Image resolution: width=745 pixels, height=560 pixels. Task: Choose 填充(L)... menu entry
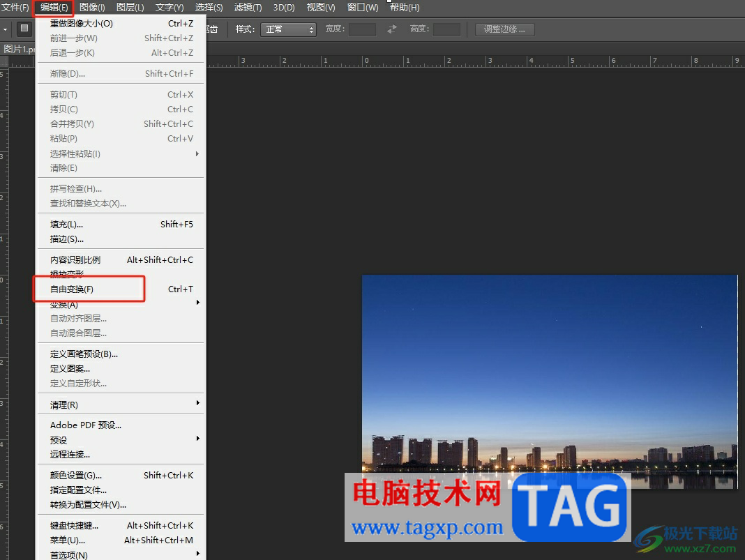click(66, 225)
